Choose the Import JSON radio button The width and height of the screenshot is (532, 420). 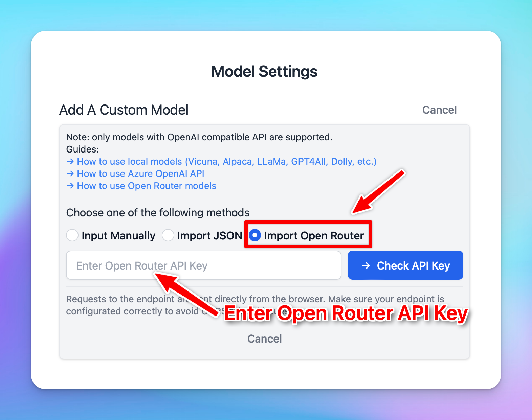(168, 235)
